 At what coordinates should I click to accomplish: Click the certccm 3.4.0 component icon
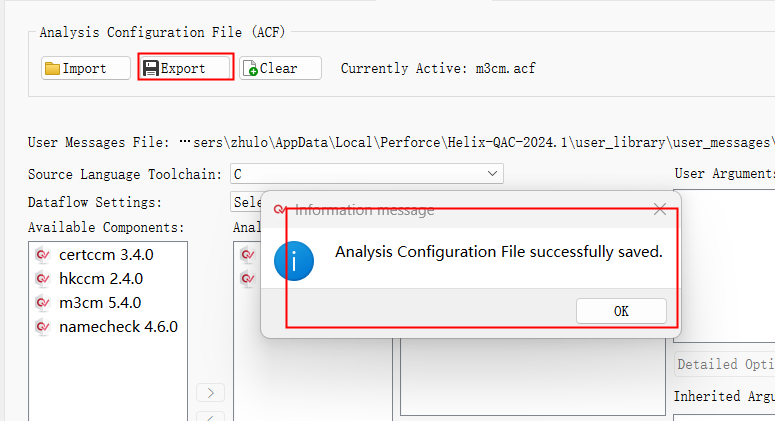click(x=42, y=254)
